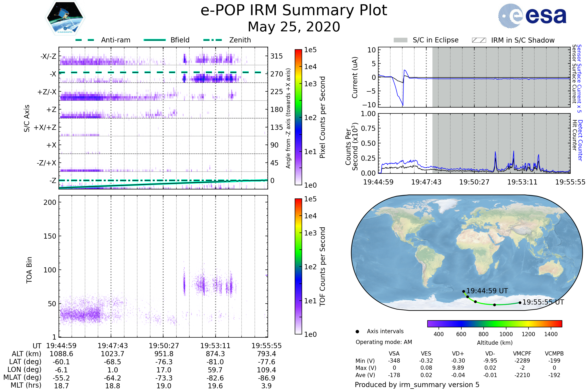Click the VMCPF voltage column header
The image size is (588, 392).
coord(522,354)
